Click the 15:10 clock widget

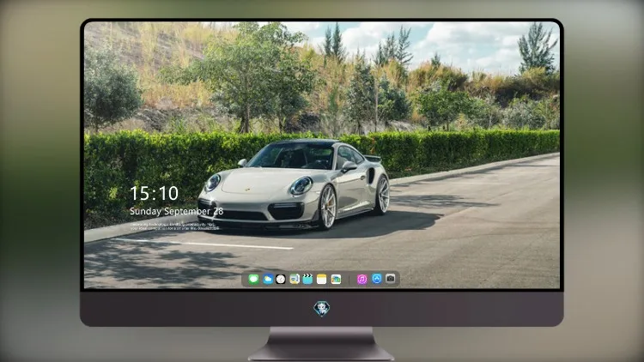(154, 193)
